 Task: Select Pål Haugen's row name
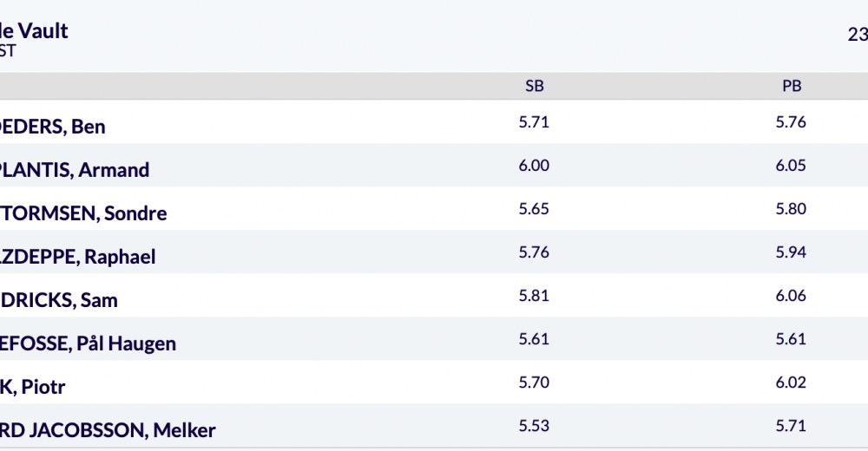[x=88, y=343]
